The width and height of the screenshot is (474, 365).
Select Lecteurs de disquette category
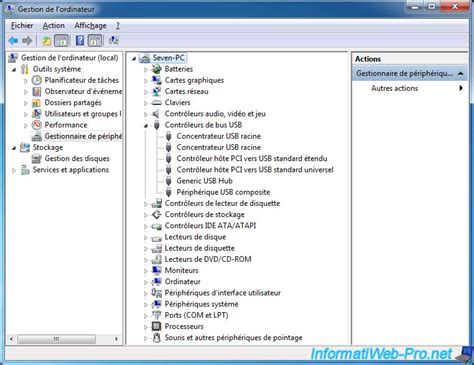click(x=200, y=248)
